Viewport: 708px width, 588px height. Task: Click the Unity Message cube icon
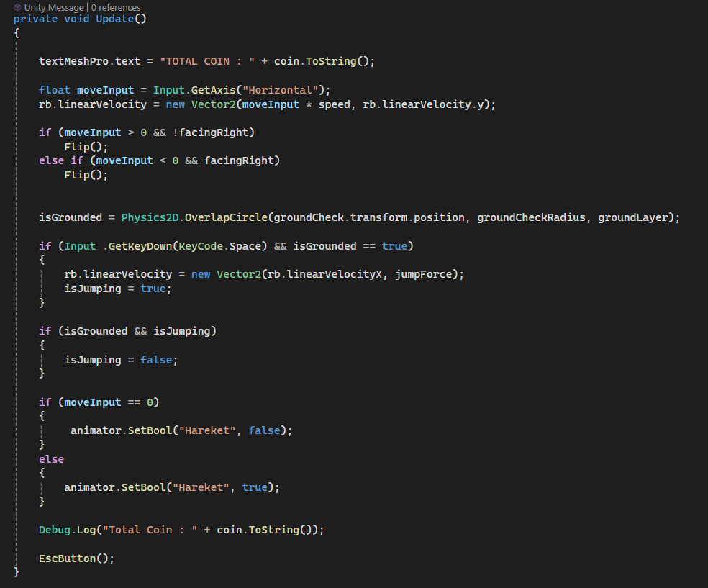click(x=17, y=7)
